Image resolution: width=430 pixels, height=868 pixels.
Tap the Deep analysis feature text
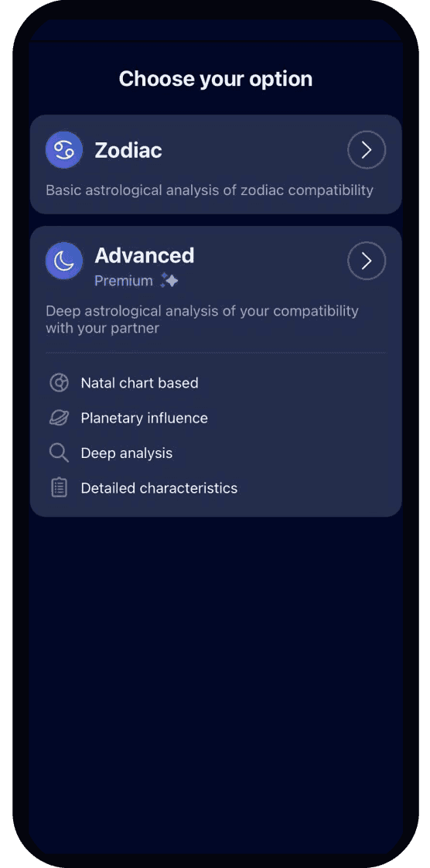[127, 453]
